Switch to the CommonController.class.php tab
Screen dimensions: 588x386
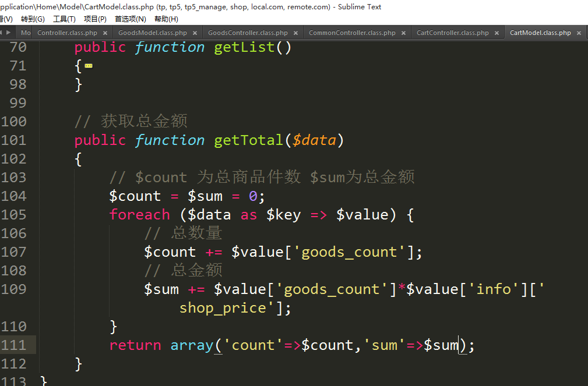point(352,33)
